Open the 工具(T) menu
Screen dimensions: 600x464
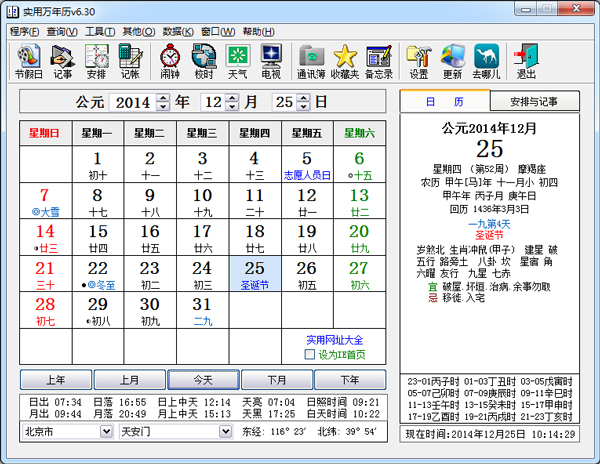pos(100,32)
